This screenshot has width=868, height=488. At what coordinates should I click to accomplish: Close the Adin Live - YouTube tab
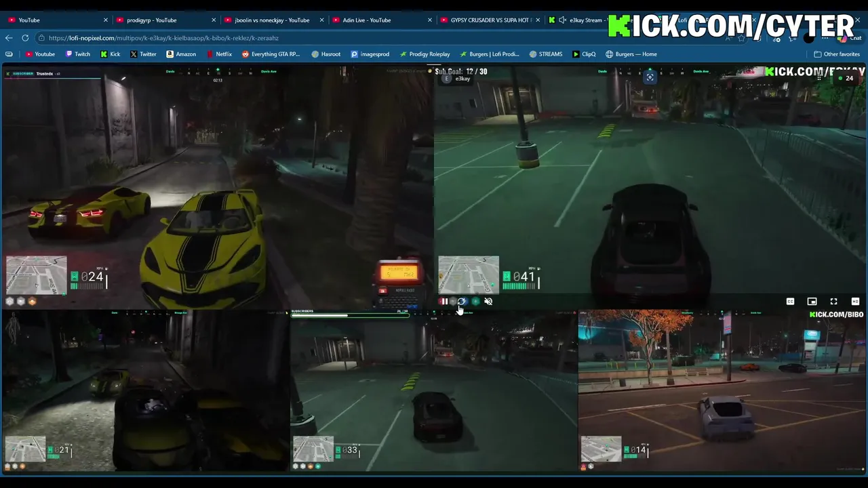tap(429, 20)
